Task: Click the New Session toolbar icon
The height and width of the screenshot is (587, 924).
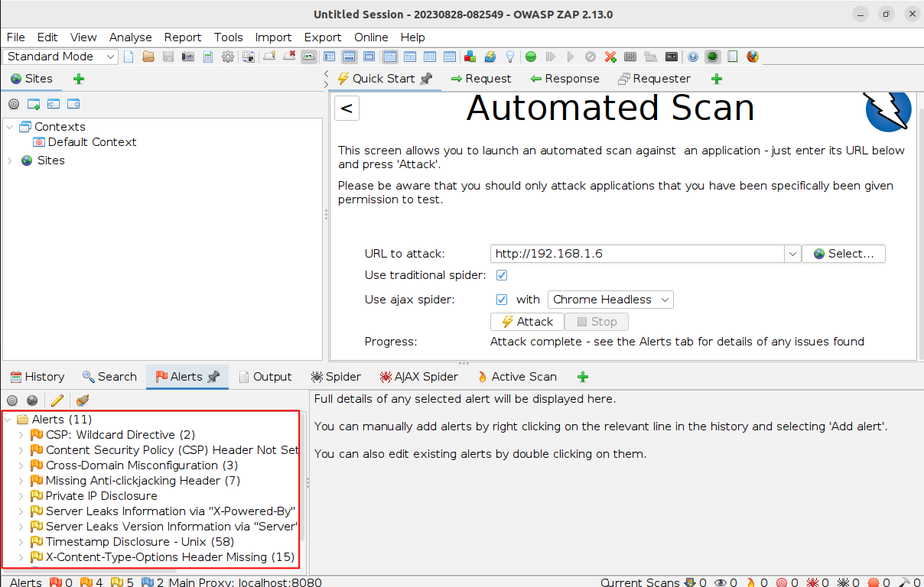Action: (x=129, y=57)
